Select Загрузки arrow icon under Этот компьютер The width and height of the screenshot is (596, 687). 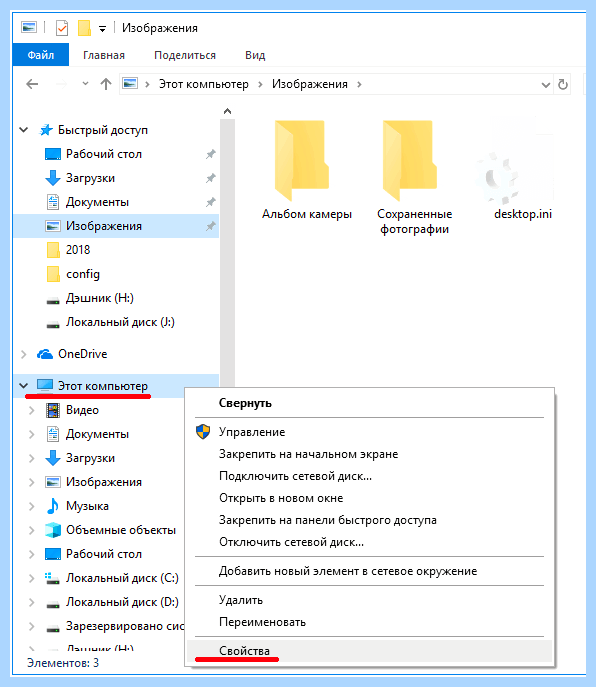[x=53, y=458]
